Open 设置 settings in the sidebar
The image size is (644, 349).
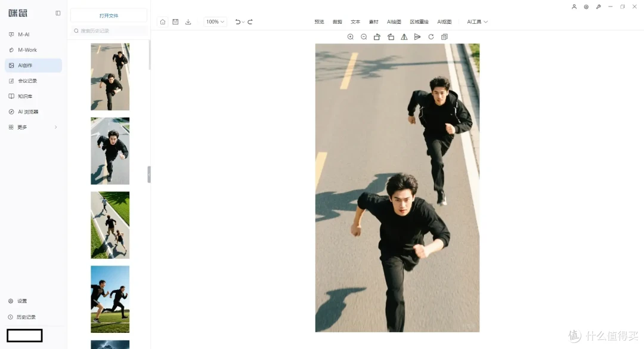[x=18, y=301]
